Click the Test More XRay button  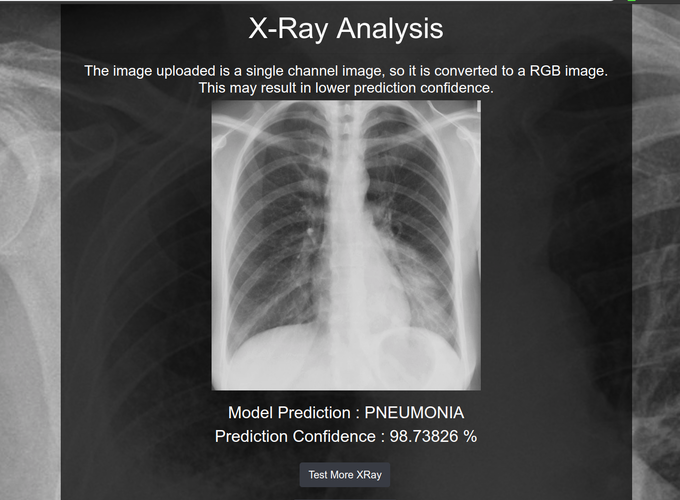(x=346, y=475)
